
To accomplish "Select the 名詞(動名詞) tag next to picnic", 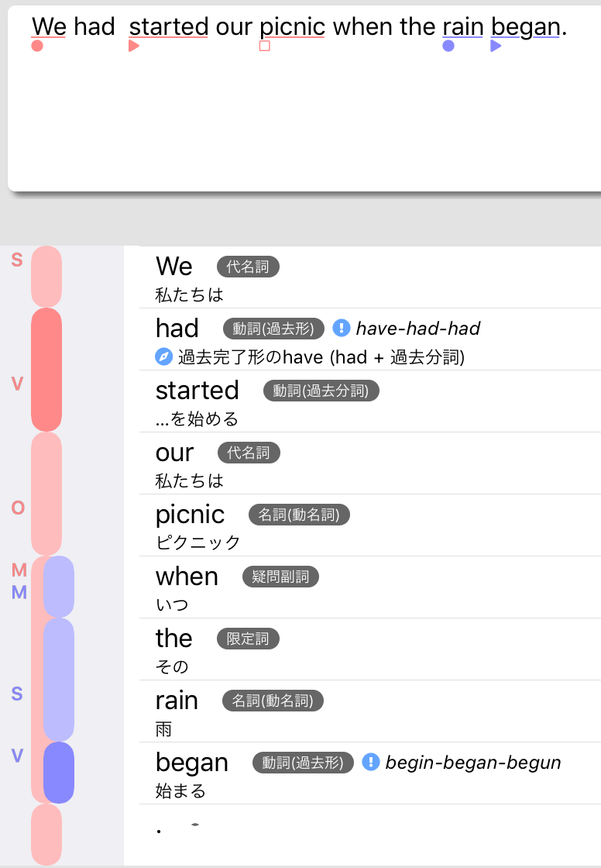I will [300, 515].
